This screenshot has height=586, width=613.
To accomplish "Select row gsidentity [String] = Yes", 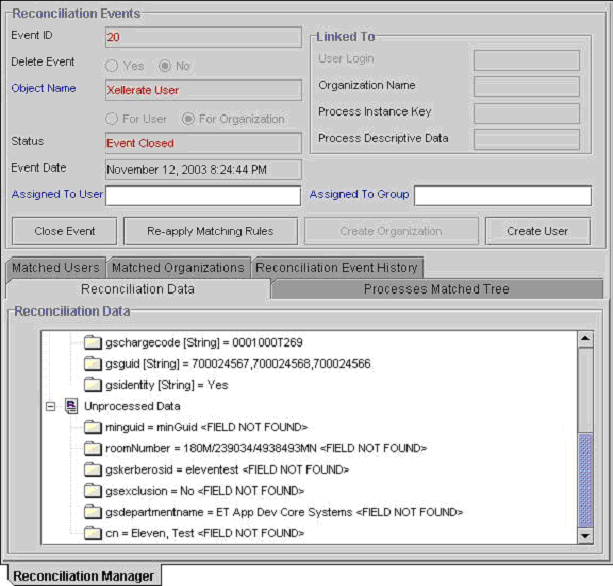I will (167, 385).
